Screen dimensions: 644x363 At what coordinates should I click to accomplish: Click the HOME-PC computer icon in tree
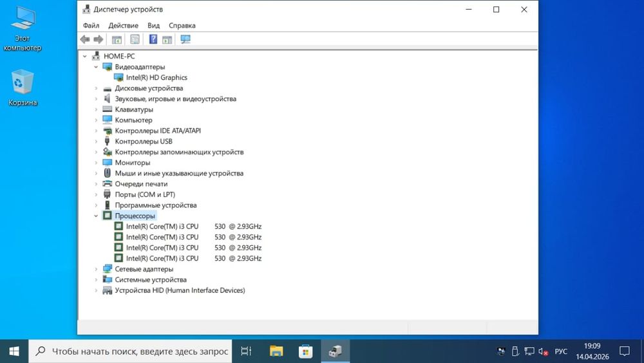[96, 56]
